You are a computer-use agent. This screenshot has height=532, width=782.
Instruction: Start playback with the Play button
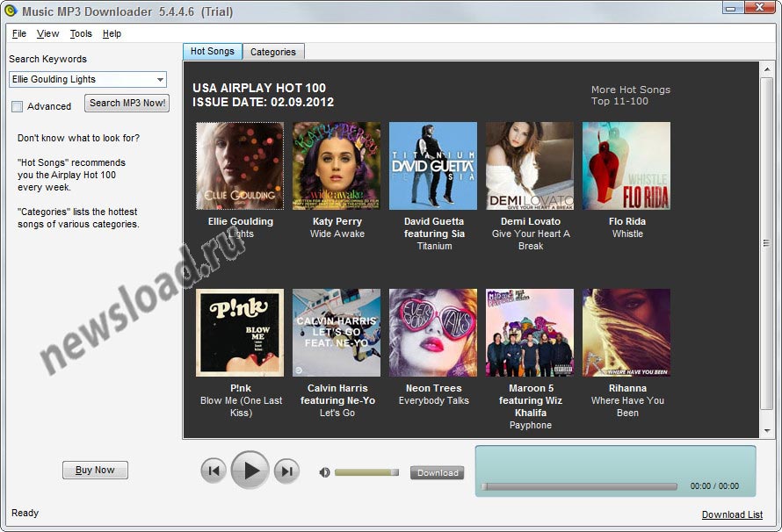250,471
